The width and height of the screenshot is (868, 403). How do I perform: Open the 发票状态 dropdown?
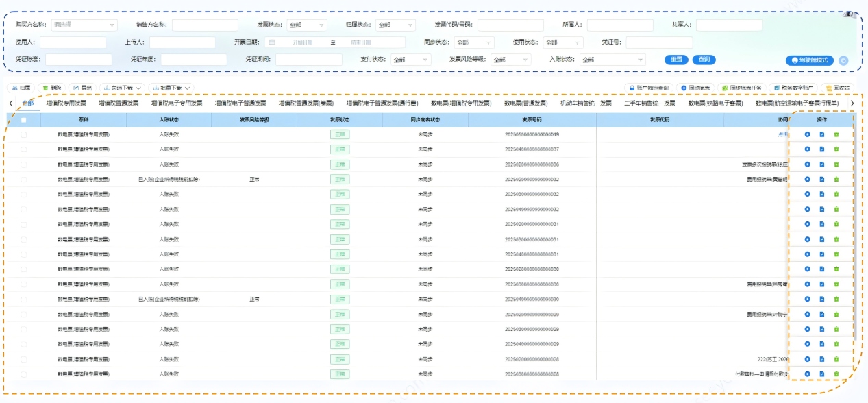pos(306,25)
